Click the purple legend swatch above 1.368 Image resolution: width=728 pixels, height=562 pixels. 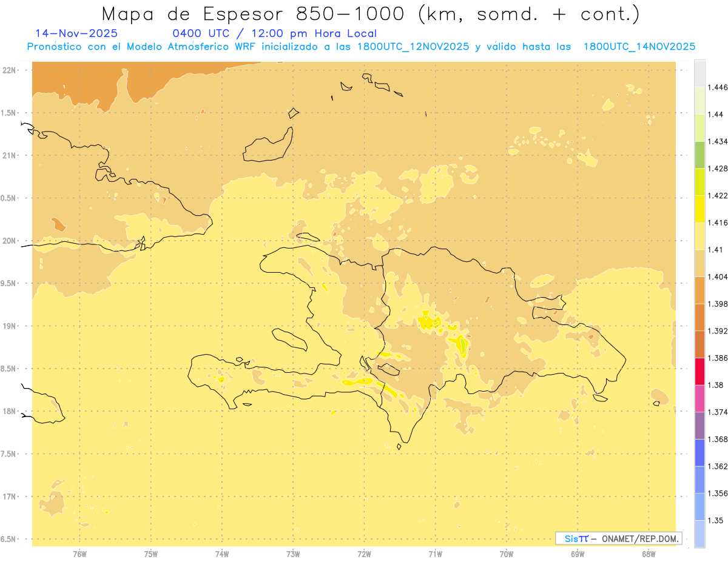point(699,426)
